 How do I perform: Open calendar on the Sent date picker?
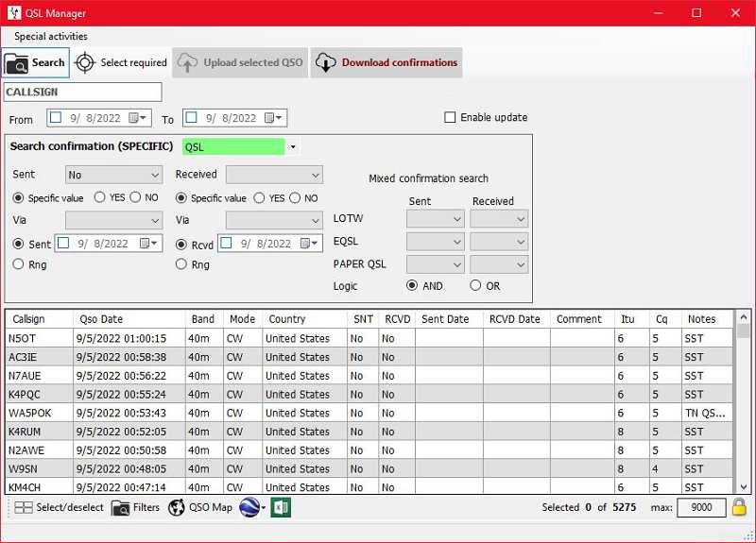(x=148, y=244)
